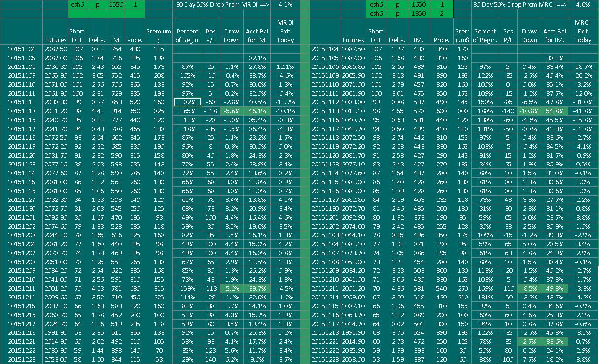
Task: Click the highlighted -5.6% Draw Down cell
Action: [x=232, y=111]
